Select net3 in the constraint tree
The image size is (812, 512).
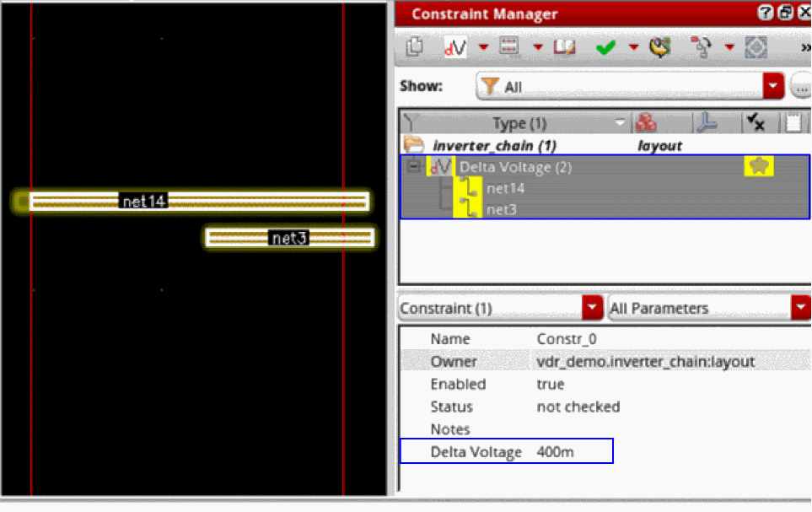pos(502,209)
